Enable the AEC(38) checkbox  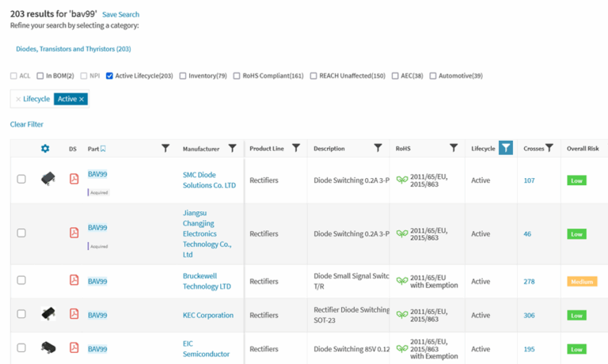(x=395, y=76)
